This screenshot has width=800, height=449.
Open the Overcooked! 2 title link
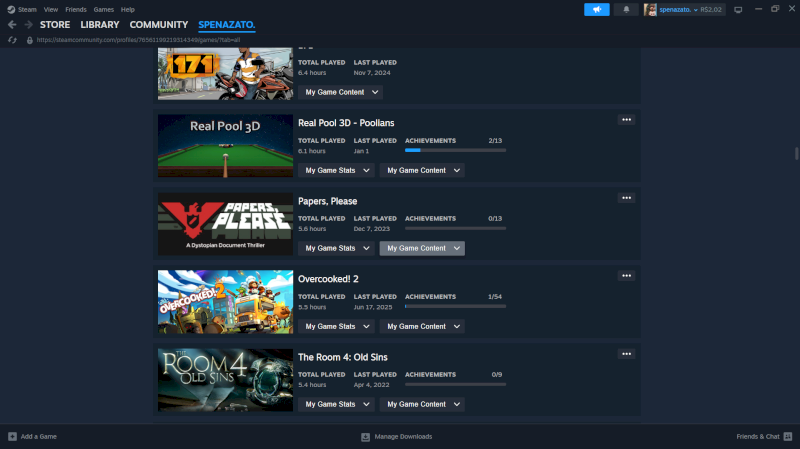click(328, 279)
